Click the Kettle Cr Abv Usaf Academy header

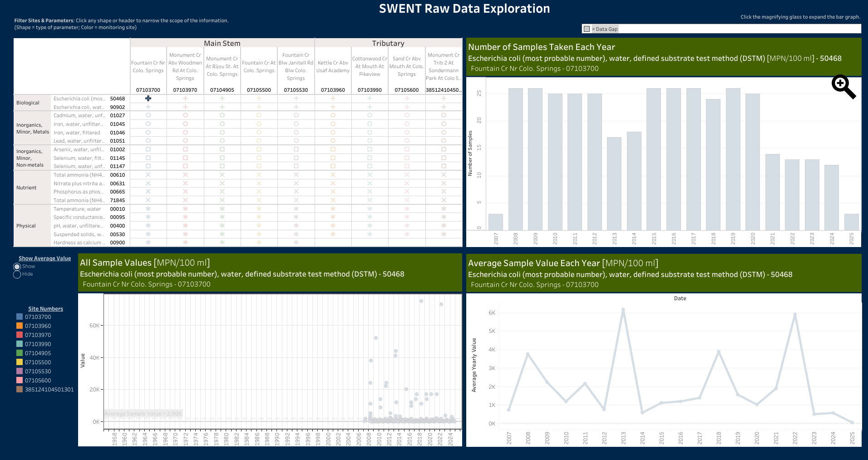click(333, 67)
